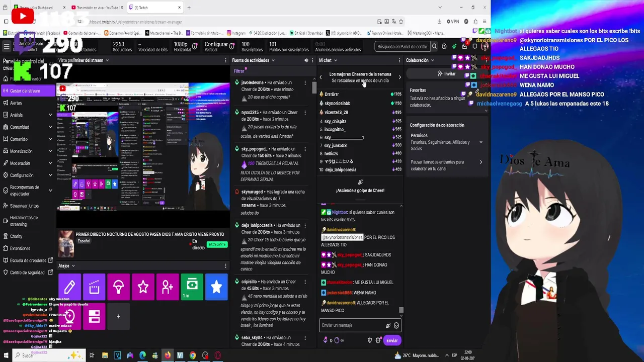644x362 pixels.
Task: Click the green sparkle icon in top bar
Action: (454, 47)
